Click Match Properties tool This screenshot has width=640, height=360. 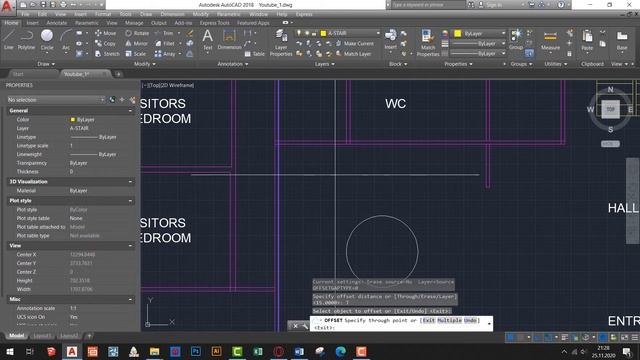coord(428,43)
